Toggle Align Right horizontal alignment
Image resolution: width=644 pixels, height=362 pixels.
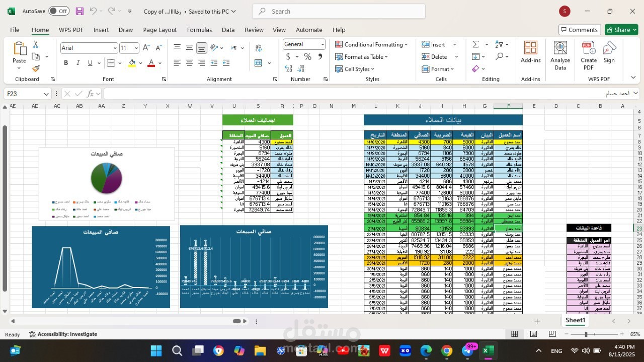pyautogui.click(x=201, y=63)
